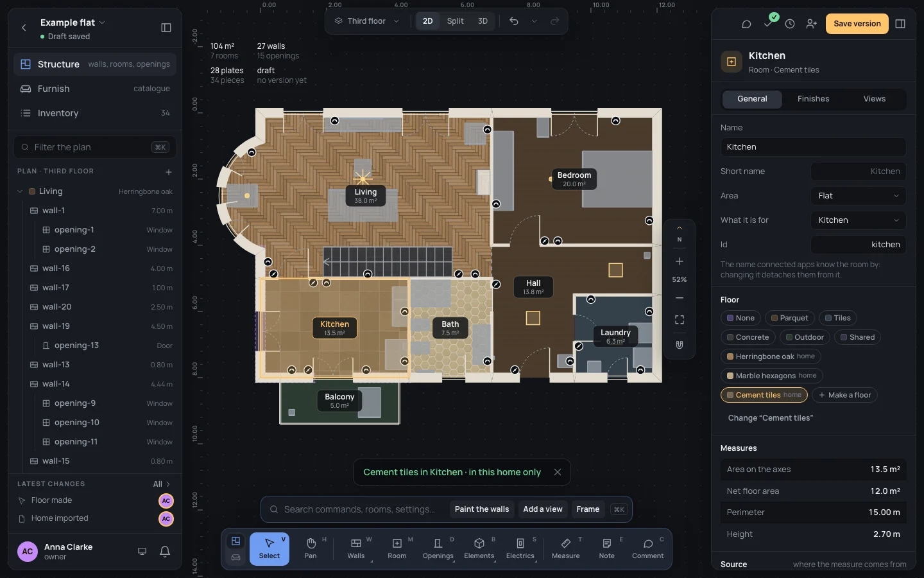This screenshot has height=578, width=924.
Task: Switch the view to 3D
Action: coord(483,21)
